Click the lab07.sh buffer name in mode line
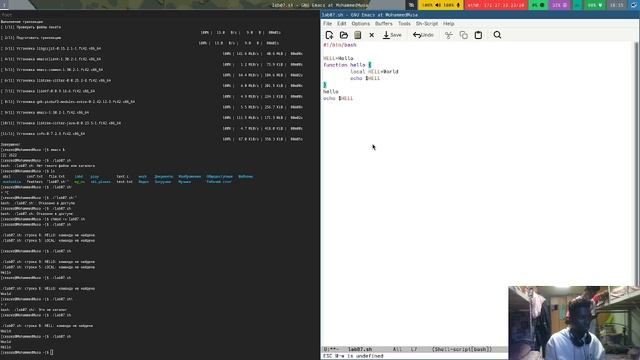 pyautogui.click(x=360, y=349)
